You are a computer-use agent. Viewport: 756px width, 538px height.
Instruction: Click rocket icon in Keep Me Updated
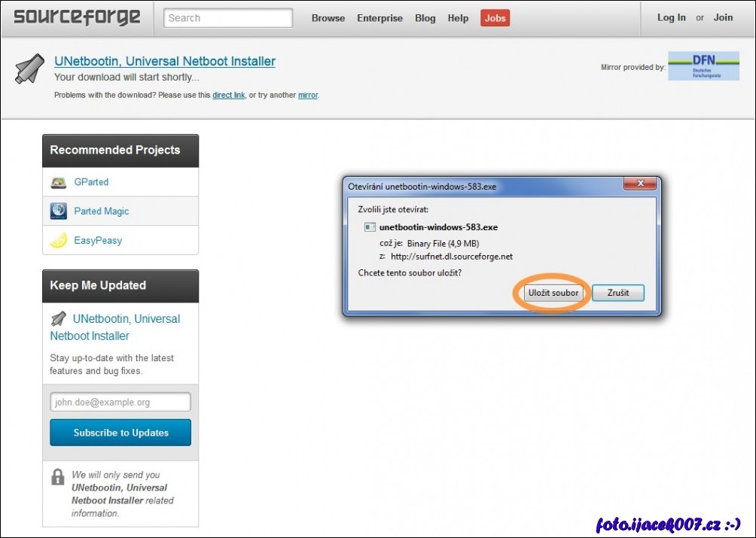[x=58, y=319]
